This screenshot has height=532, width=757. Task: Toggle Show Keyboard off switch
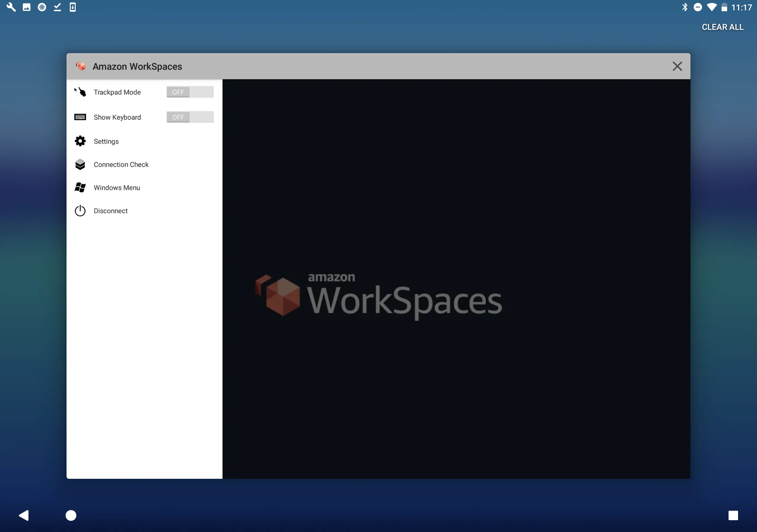[x=190, y=117]
